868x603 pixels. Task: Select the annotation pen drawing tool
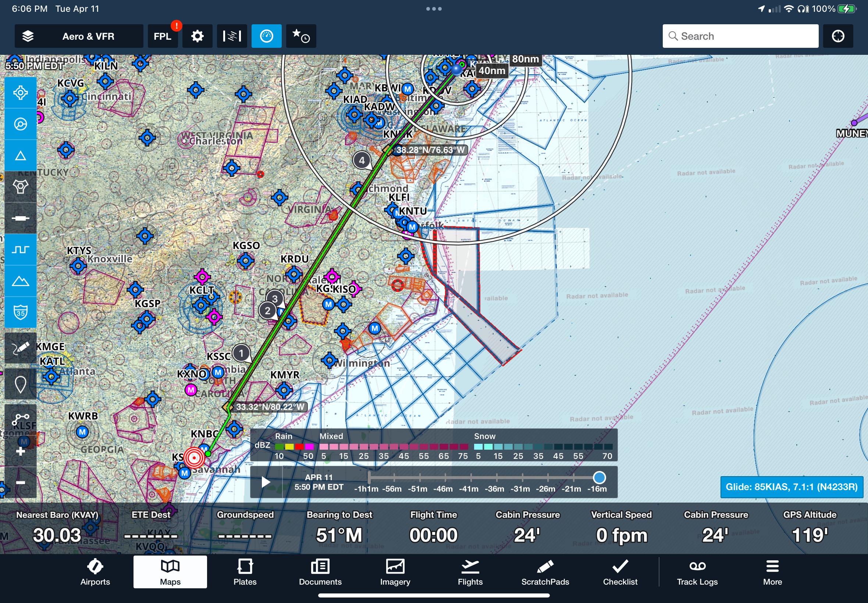20,348
